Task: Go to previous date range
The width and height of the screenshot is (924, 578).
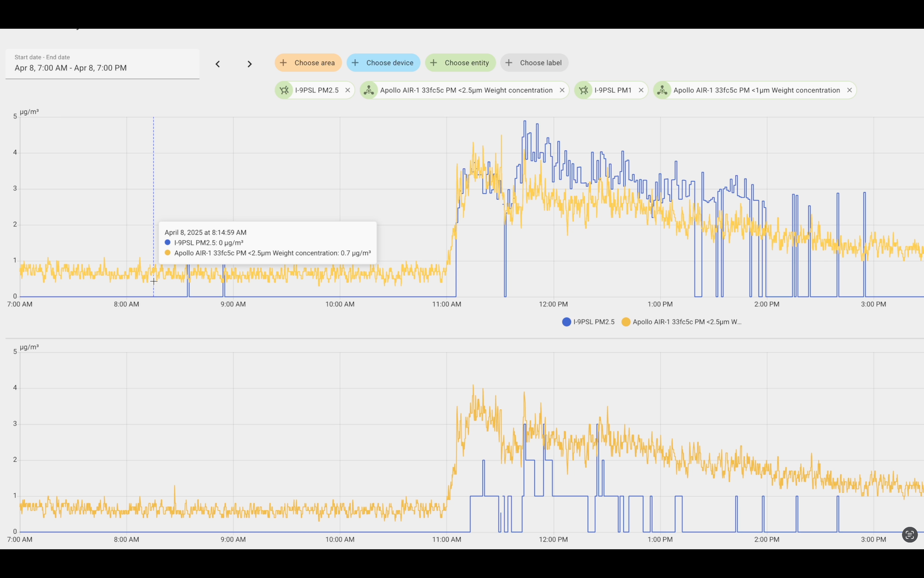Action: coord(218,64)
